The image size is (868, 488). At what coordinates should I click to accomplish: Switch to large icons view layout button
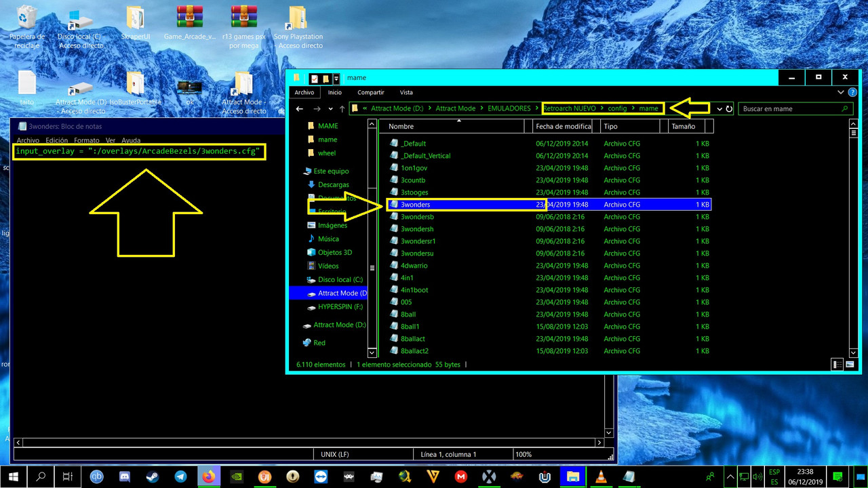tap(849, 365)
